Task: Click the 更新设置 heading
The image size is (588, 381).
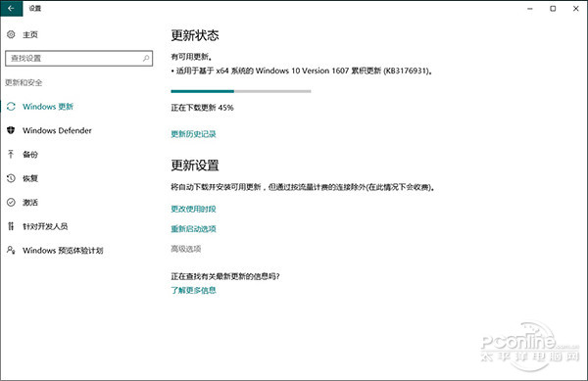Action: 195,166
